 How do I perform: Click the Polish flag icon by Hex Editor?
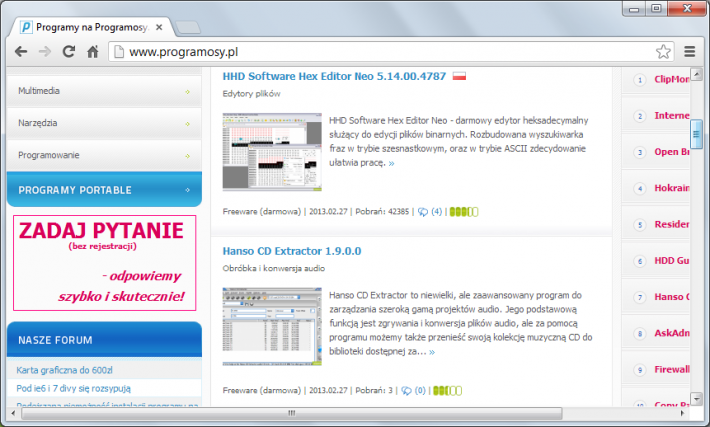pyautogui.click(x=459, y=76)
